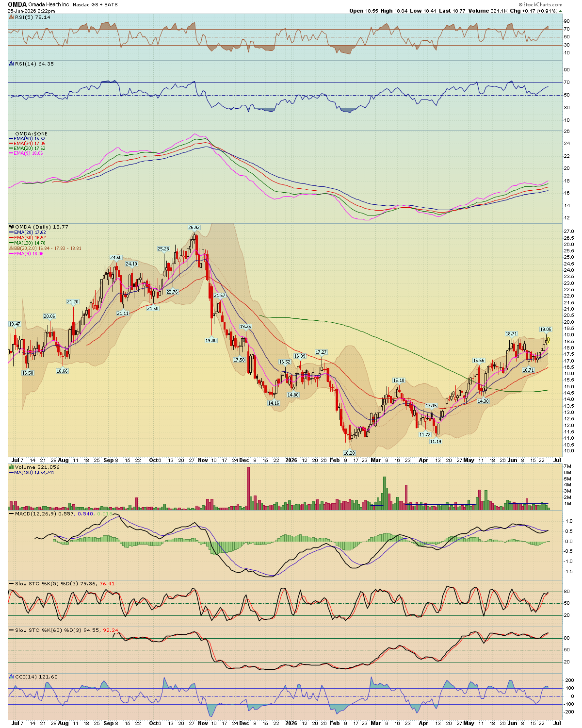Click the Volume 321.1K header value

tap(488, 11)
